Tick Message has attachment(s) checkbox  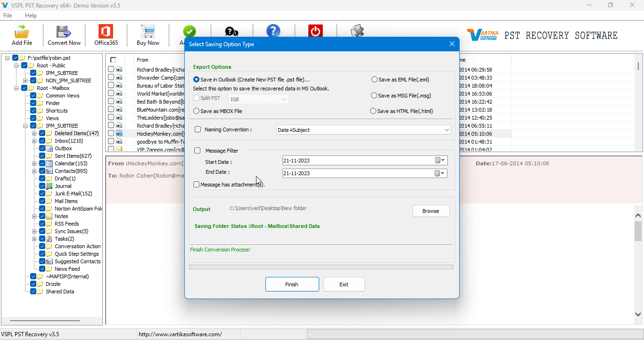pos(196,185)
